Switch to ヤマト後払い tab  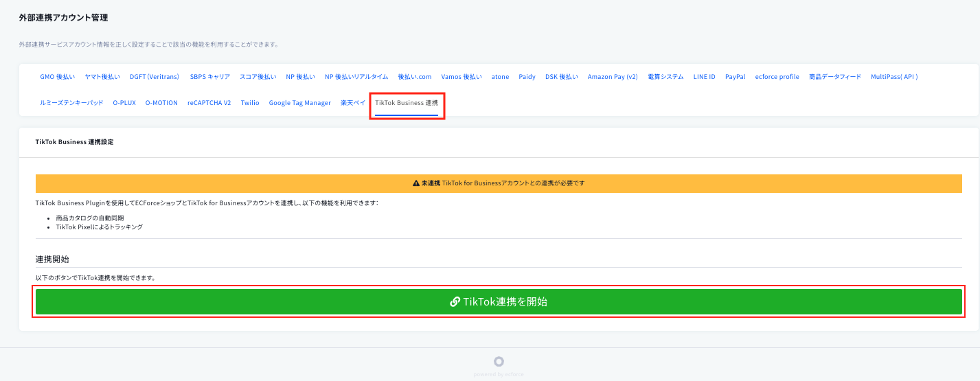102,77
